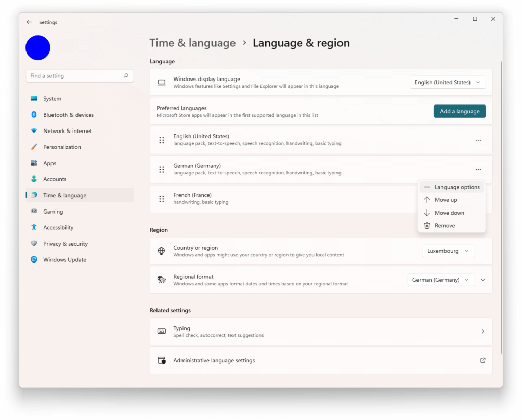522x420 pixels.
Task: Click the System monitor icon in sidebar
Action: (x=34, y=98)
